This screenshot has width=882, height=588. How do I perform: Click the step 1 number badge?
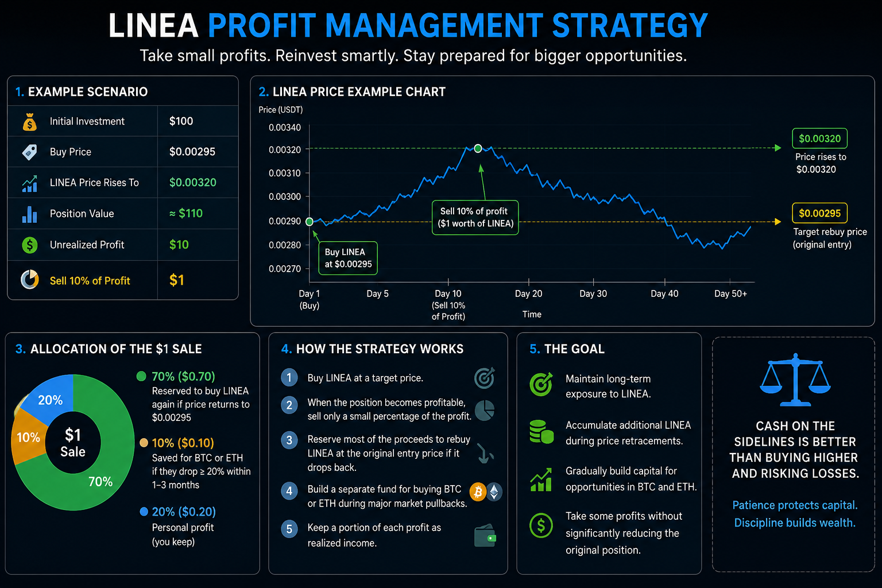[x=289, y=377]
